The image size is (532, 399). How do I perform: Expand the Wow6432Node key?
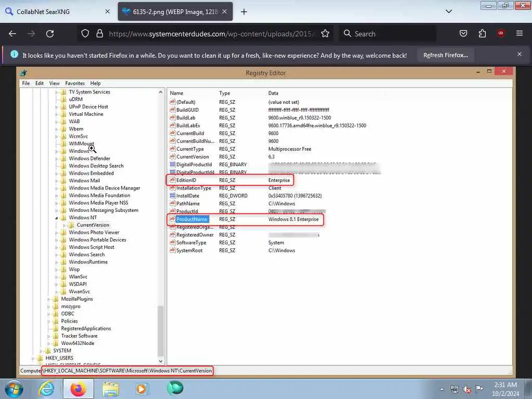[x=48, y=343]
